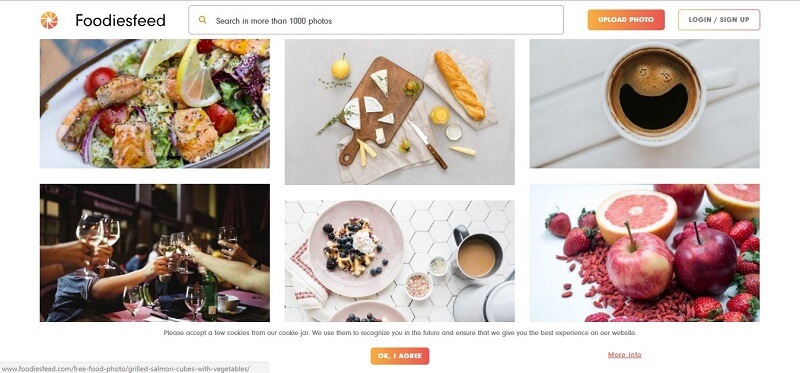Open the blueberry waffles plate photo
Viewport: 800px width, 373px height.
(399, 261)
